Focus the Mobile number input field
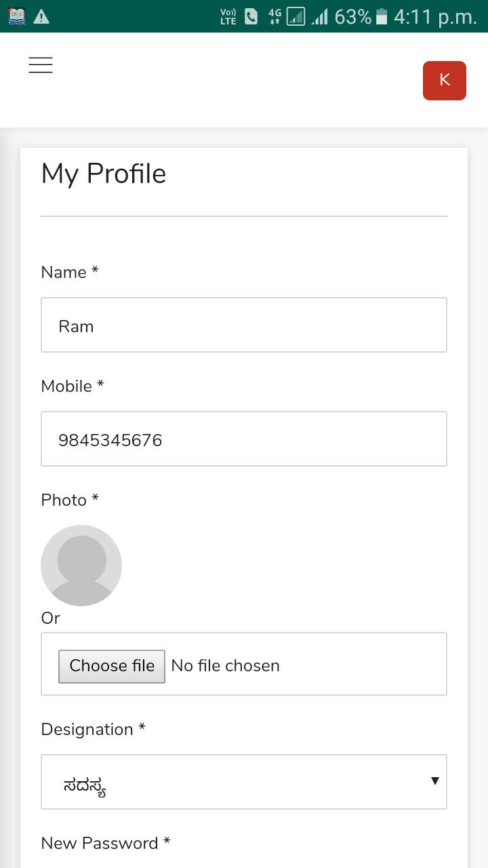488x868 pixels. click(x=244, y=439)
